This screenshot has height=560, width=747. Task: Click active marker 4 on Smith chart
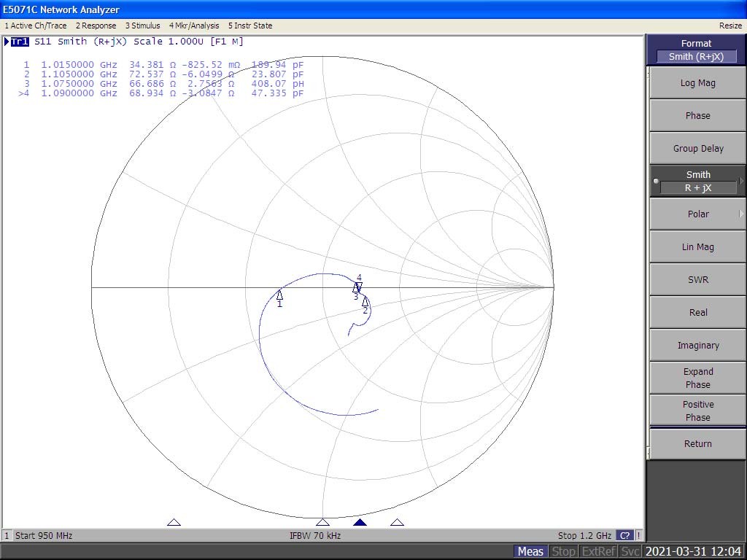[359, 286]
